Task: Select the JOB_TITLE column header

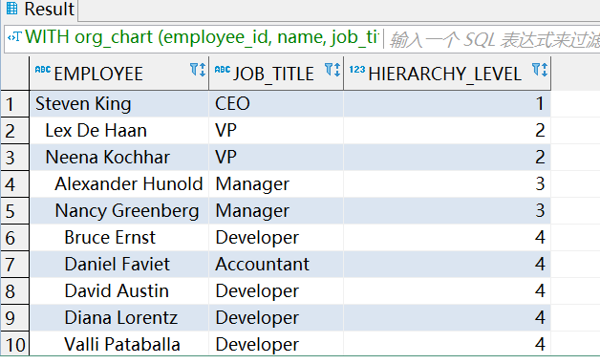Action: [x=276, y=74]
